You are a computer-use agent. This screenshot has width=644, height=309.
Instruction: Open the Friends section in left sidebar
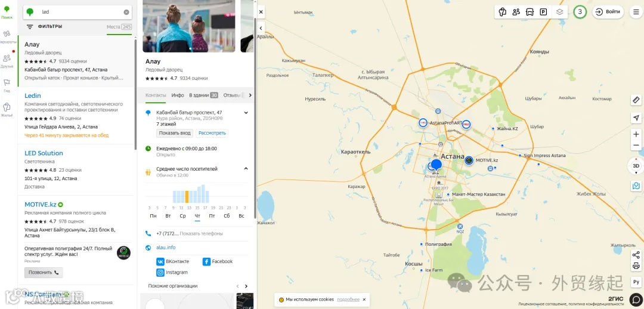coord(7,61)
